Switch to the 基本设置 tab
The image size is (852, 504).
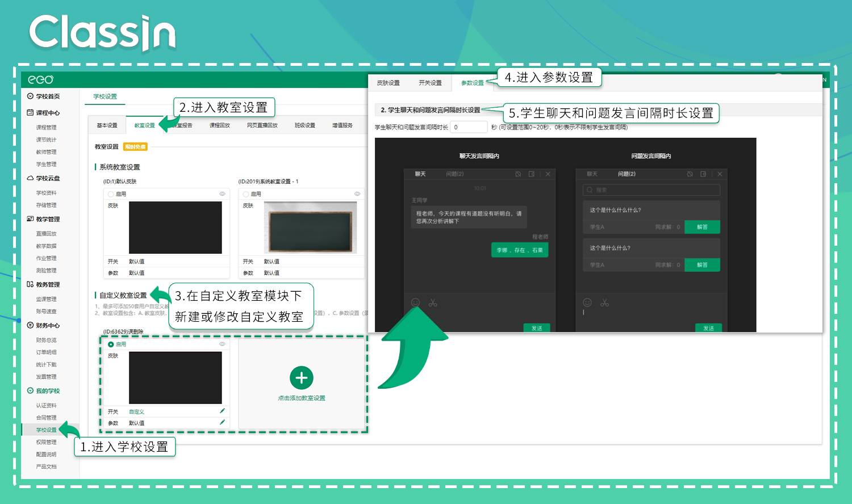point(107,125)
